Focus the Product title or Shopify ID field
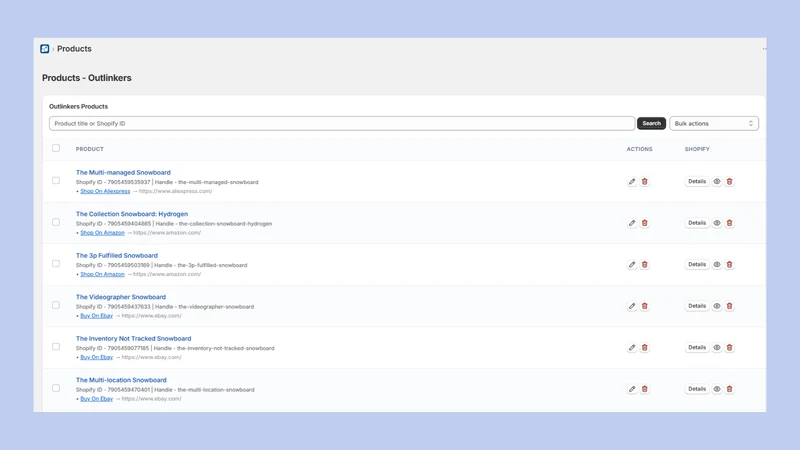Image resolution: width=800 pixels, height=450 pixels. pyautogui.click(x=342, y=123)
